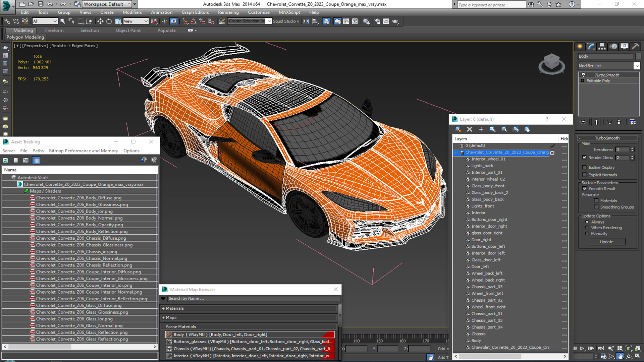Enable the Explicit Normals checkbox

(x=585, y=175)
